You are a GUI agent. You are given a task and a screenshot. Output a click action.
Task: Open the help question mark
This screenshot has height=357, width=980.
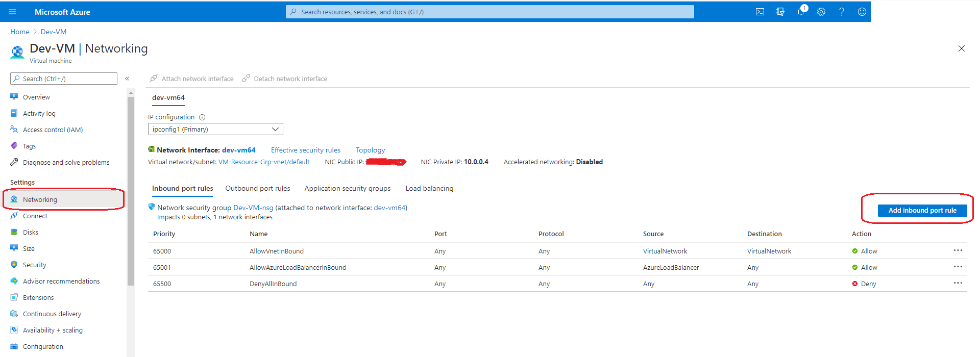[x=842, y=12]
